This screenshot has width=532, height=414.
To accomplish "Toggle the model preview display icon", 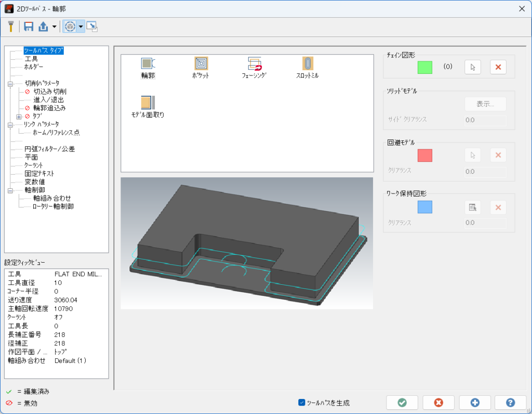I will [70, 27].
